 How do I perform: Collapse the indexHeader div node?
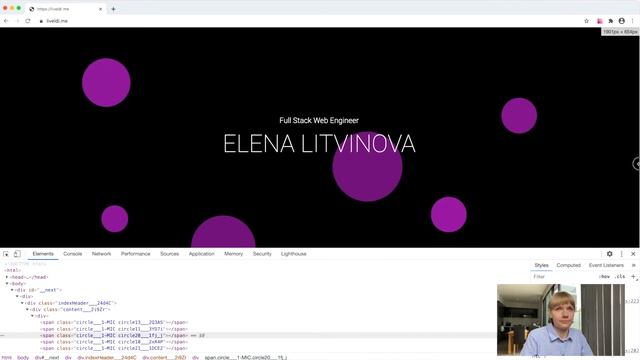tap(22, 303)
